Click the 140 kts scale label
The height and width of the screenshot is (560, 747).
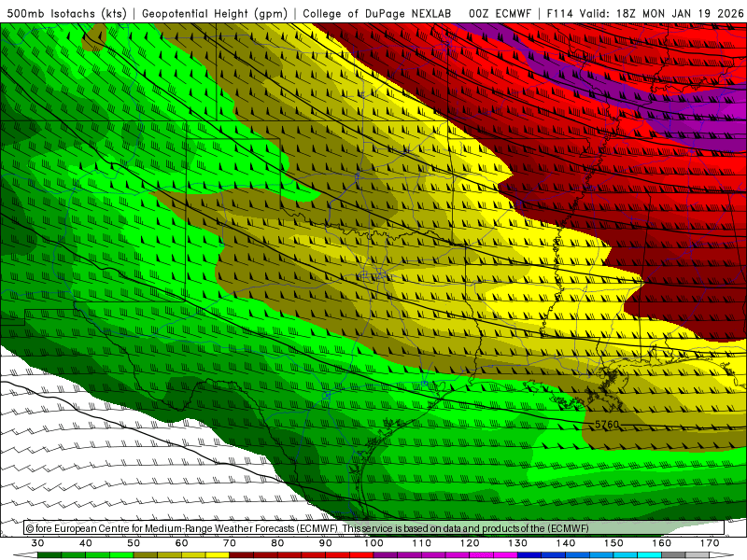(566, 543)
